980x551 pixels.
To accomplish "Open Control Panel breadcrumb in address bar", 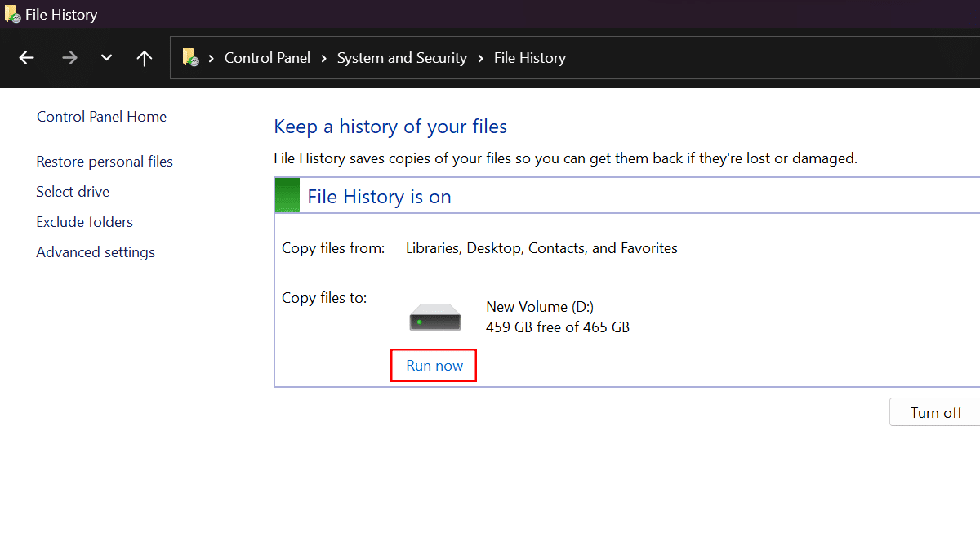I will coord(267,58).
